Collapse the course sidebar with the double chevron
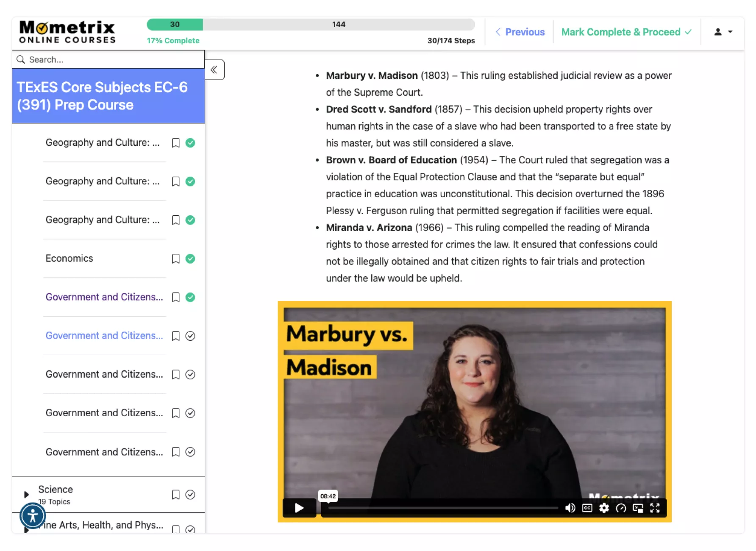 (x=214, y=70)
